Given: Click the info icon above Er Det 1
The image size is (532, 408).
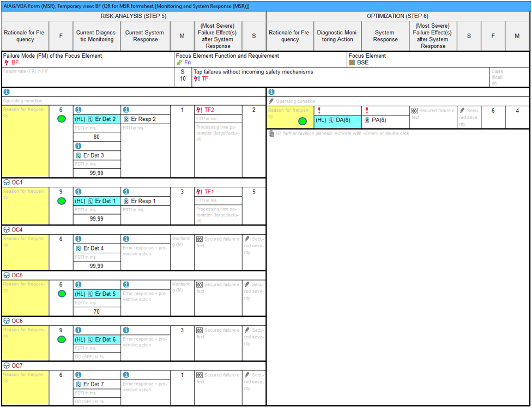Looking at the screenshot, I should click(x=78, y=192).
